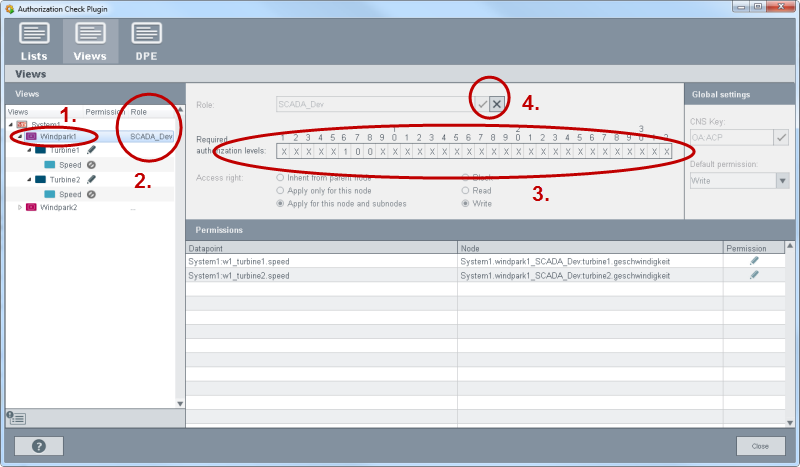Click the turbine1.geschwindigkeit node cell
800x467 pixels.
pos(590,261)
